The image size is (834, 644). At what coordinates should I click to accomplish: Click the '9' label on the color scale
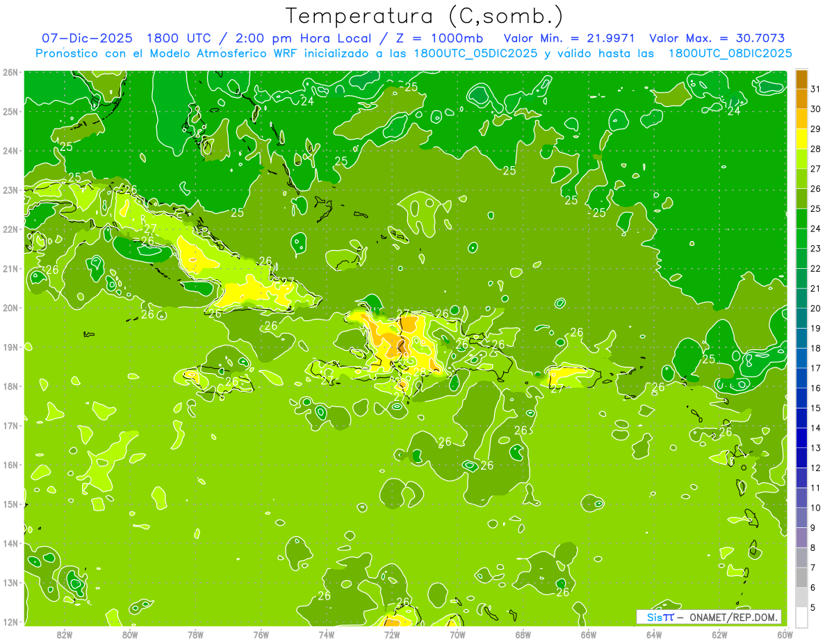tap(813, 528)
